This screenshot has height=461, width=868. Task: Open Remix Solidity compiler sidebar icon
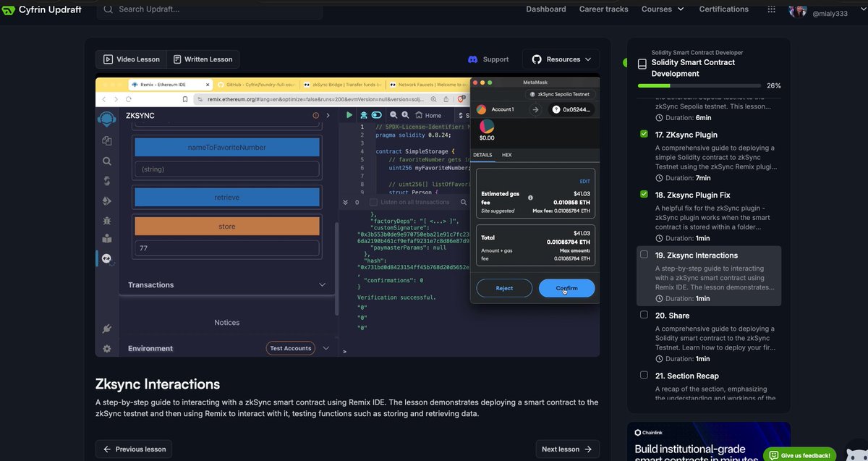click(x=107, y=181)
